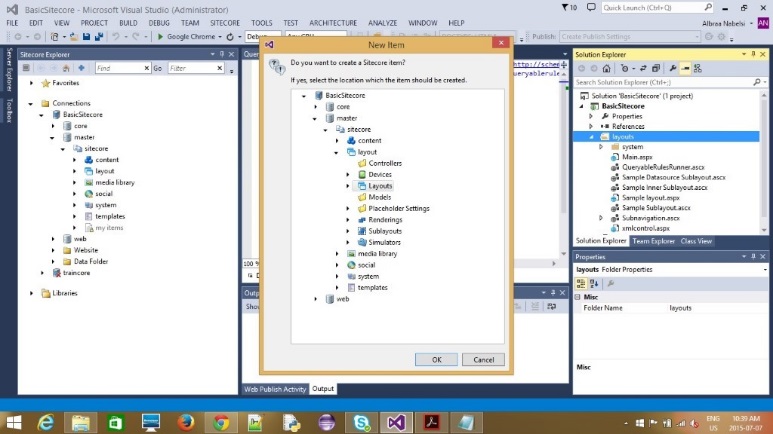Open File Explorer from taskbar
This screenshot has width=773, height=434.
point(81,423)
